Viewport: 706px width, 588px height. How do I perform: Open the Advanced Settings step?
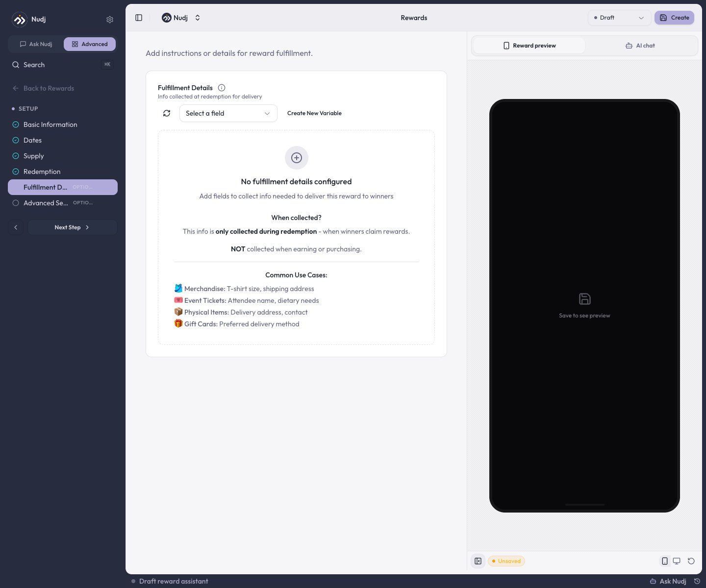click(x=63, y=203)
